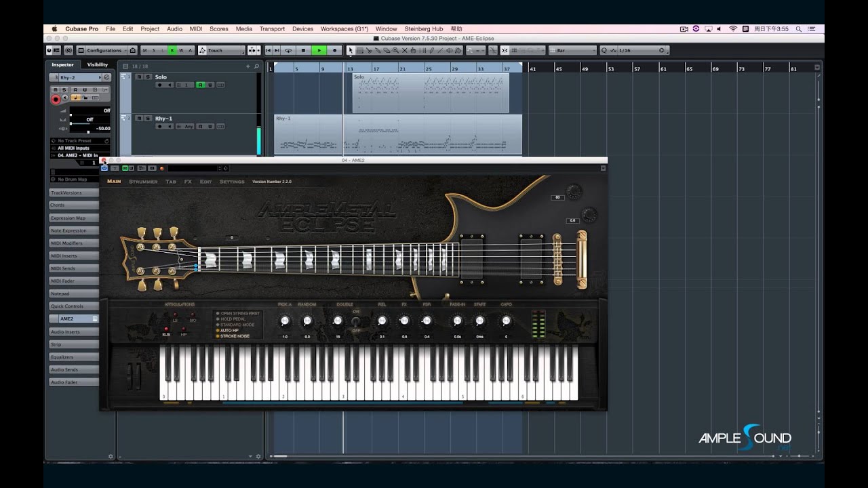Toggle the Standard Mode option
The height and width of the screenshot is (488, 868).
[235, 325]
